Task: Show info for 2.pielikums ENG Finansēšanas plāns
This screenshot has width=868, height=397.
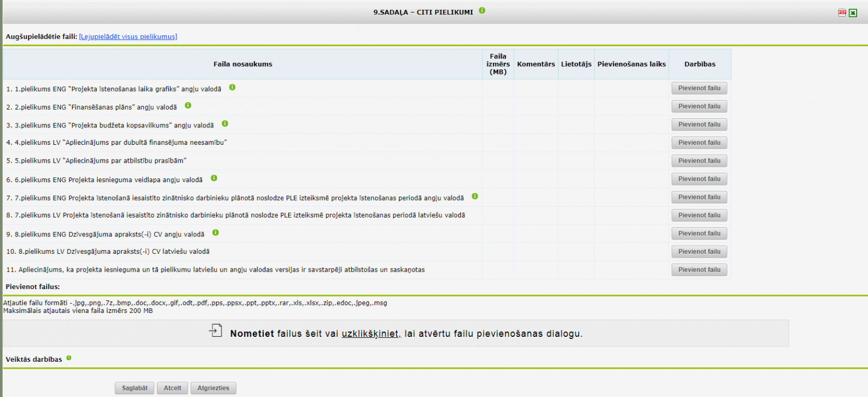Action: [x=188, y=105]
